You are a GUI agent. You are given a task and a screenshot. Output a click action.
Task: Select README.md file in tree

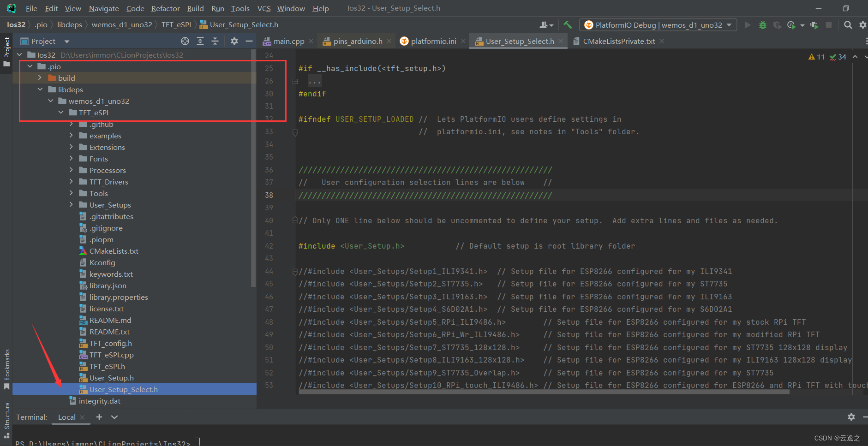[110, 320]
